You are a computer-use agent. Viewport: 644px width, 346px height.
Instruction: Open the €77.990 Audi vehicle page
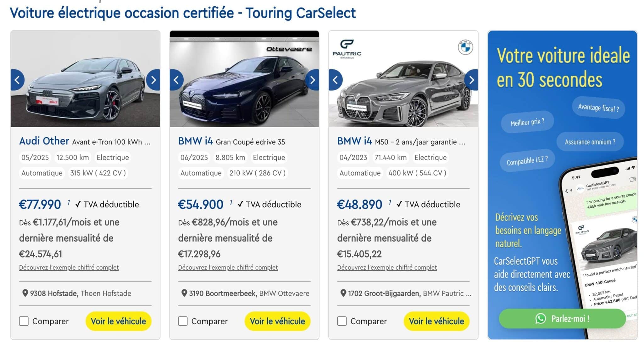click(x=118, y=321)
